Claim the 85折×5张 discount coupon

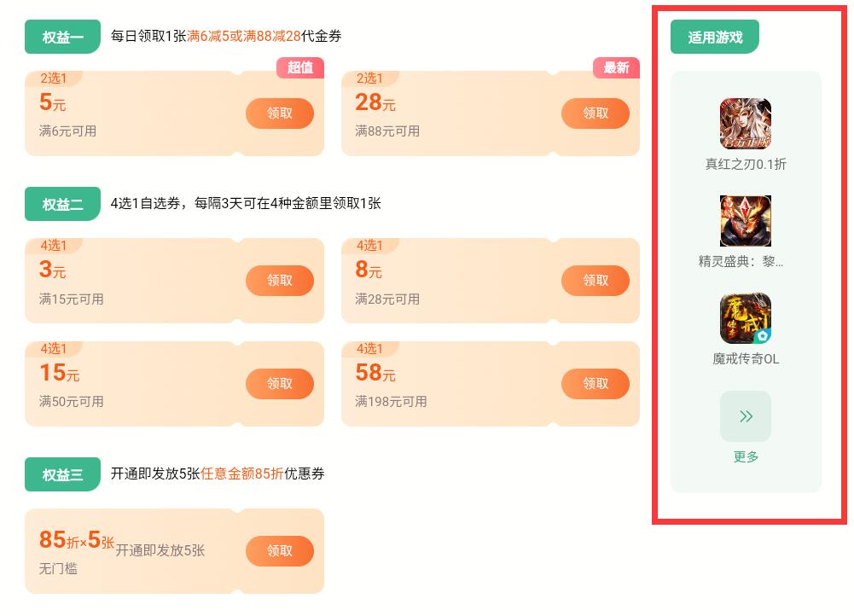pyautogui.click(x=279, y=551)
